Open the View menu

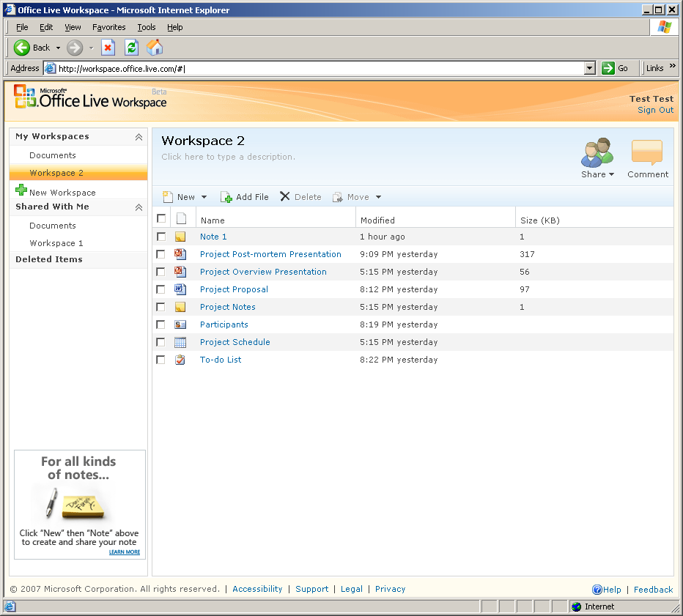(73, 27)
